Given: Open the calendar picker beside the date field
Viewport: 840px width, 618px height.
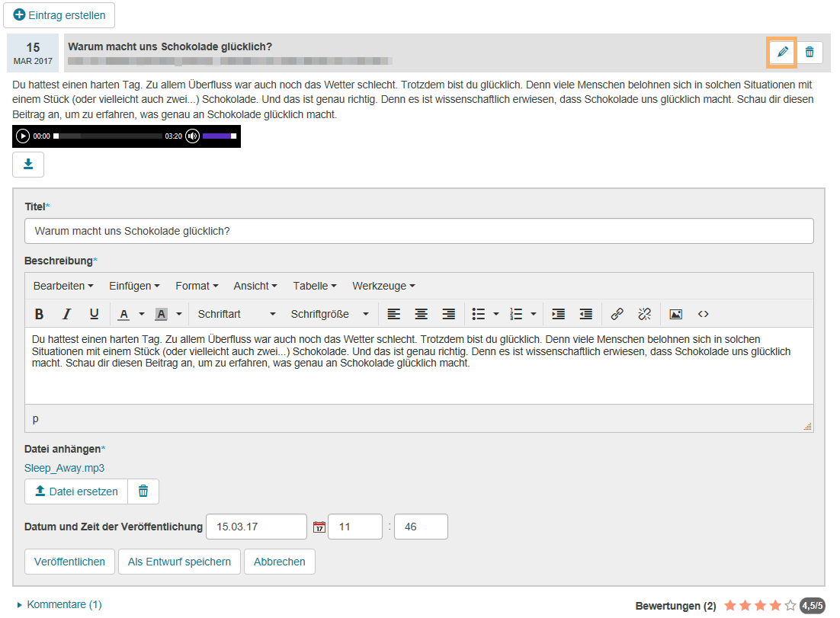Looking at the screenshot, I should pos(319,527).
